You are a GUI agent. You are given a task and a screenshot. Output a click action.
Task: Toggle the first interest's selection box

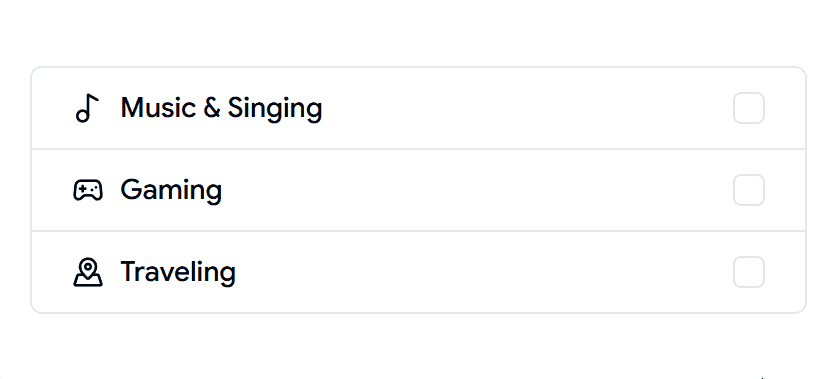pos(749,108)
